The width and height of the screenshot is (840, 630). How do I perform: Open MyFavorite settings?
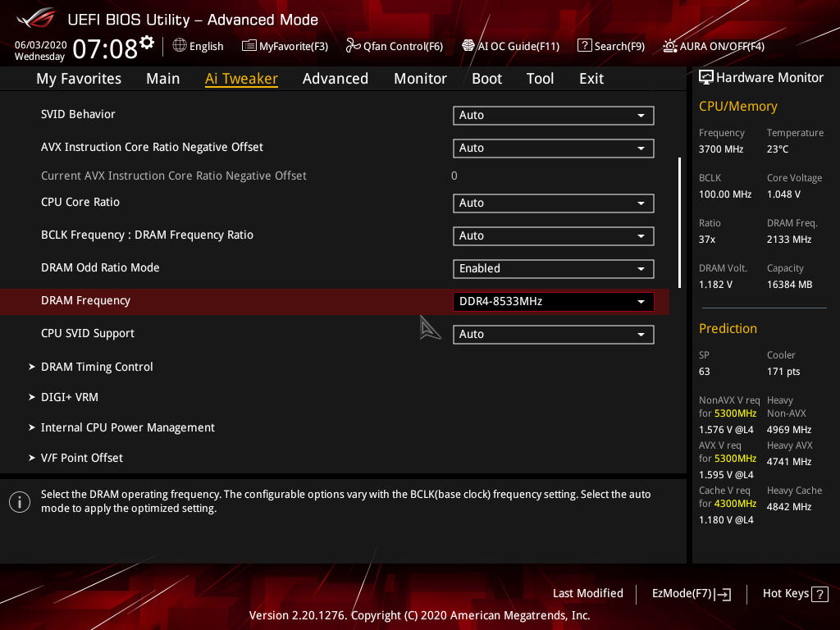pos(285,46)
